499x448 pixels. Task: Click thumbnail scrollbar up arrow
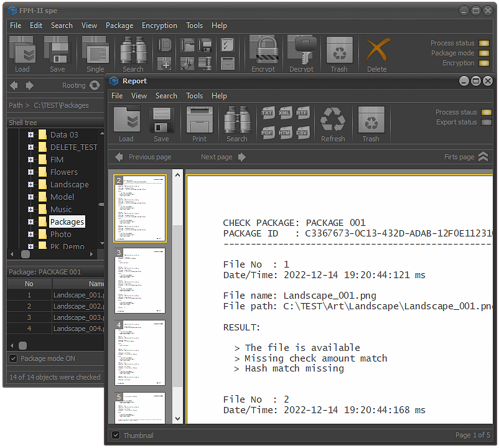click(x=177, y=175)
